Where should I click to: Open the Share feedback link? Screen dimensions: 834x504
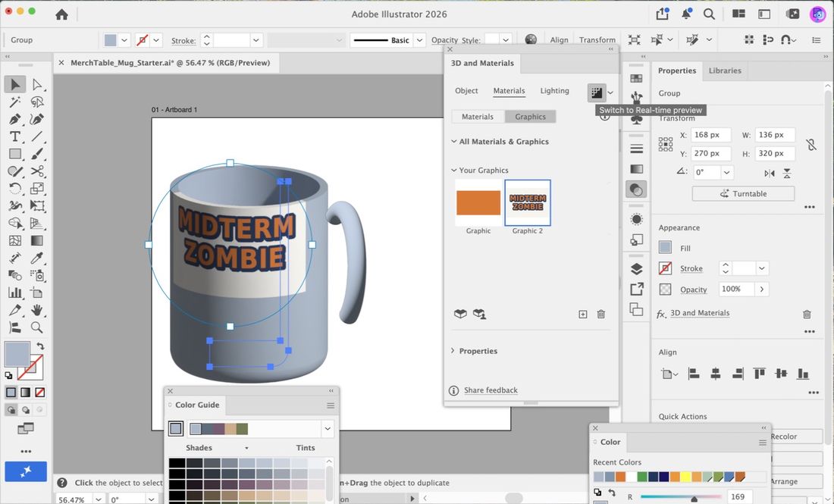[491, 390]
